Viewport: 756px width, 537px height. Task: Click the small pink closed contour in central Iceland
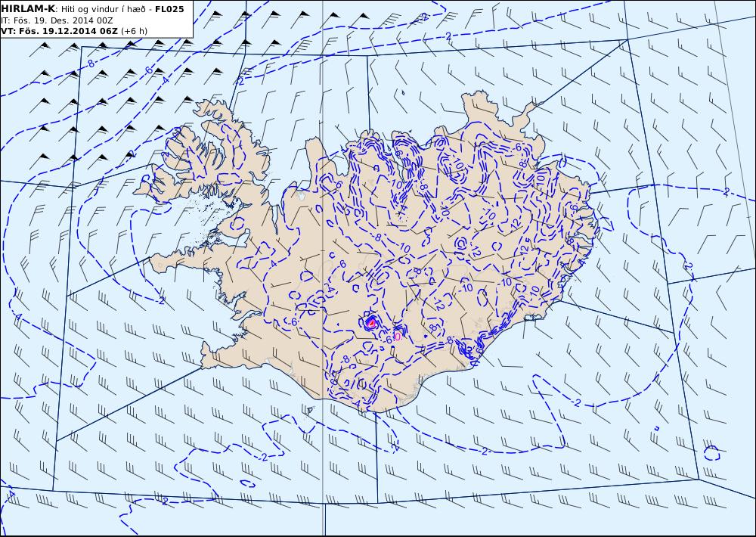(371, 323)
